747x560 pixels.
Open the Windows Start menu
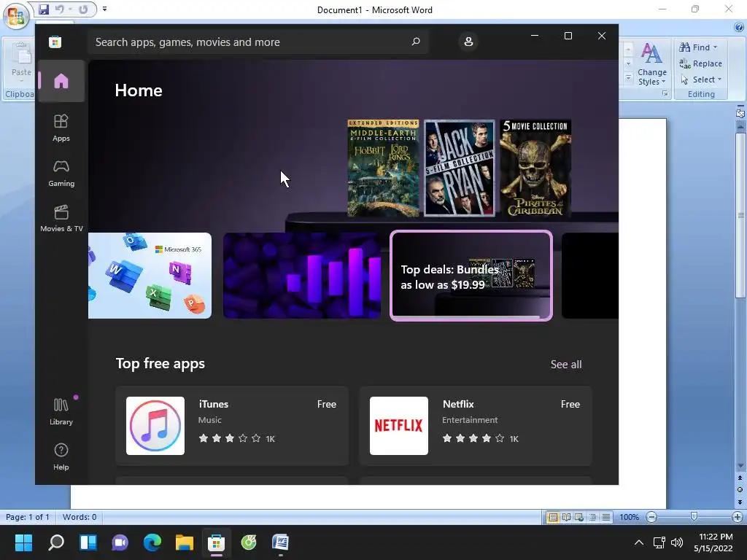[23, 542]
